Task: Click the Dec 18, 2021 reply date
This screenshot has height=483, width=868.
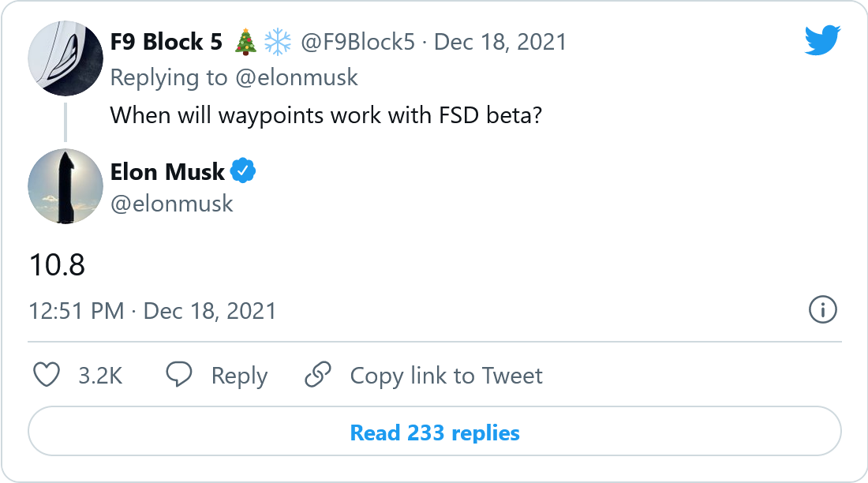Action: click(500, 42)
